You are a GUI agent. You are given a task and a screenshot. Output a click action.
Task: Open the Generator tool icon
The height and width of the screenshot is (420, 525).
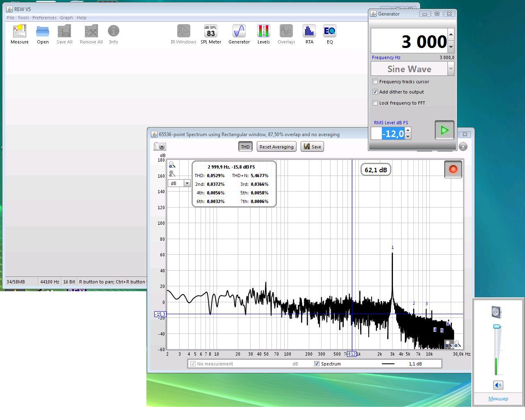coord(239,34)
